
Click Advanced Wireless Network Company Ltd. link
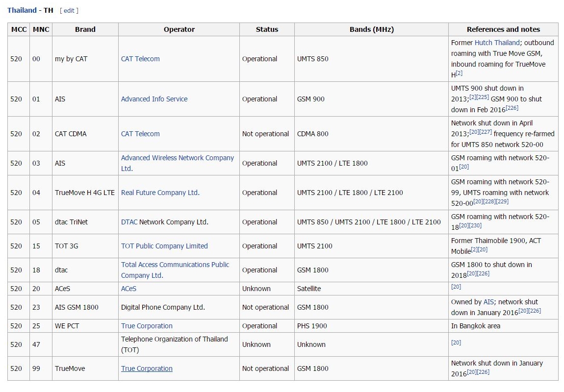click(x=177, y=158)
